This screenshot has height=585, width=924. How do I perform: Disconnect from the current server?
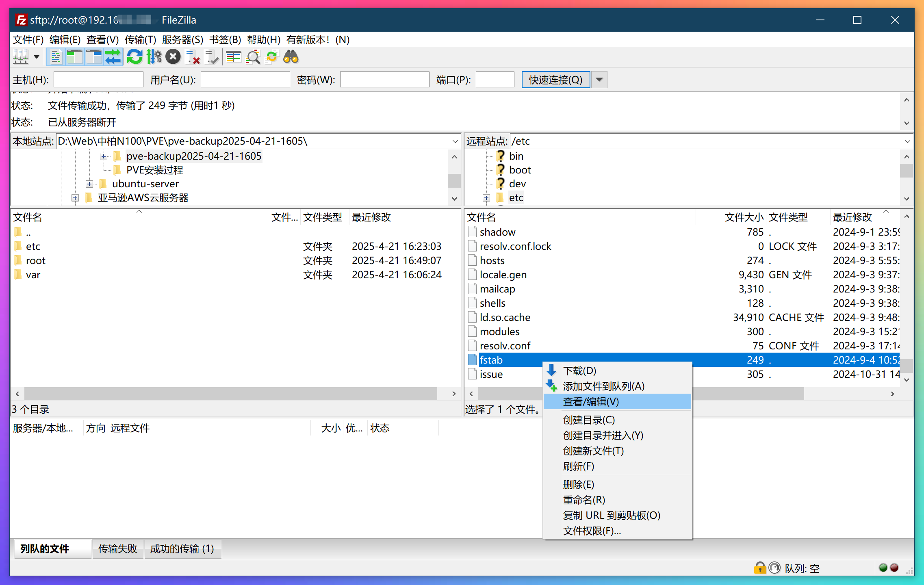click(192, 57)
